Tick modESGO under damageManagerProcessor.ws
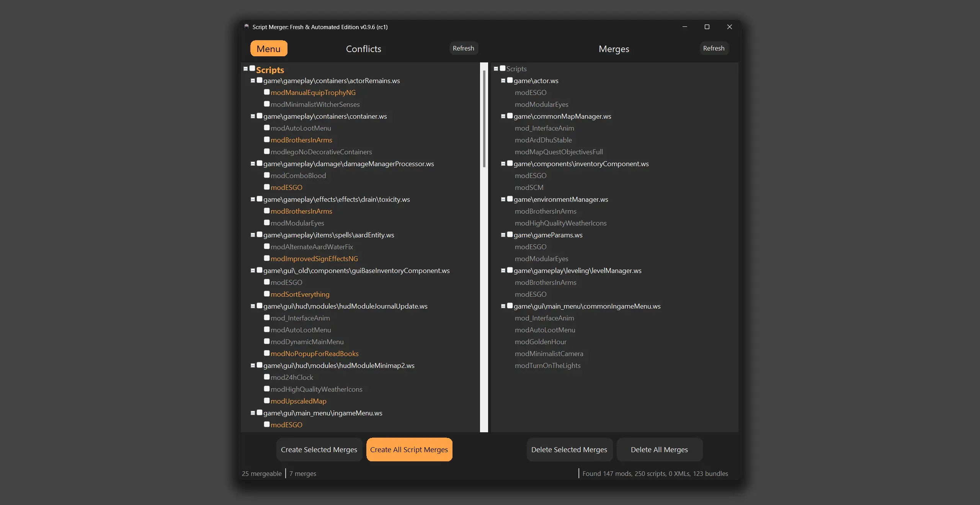 (267, 187)
